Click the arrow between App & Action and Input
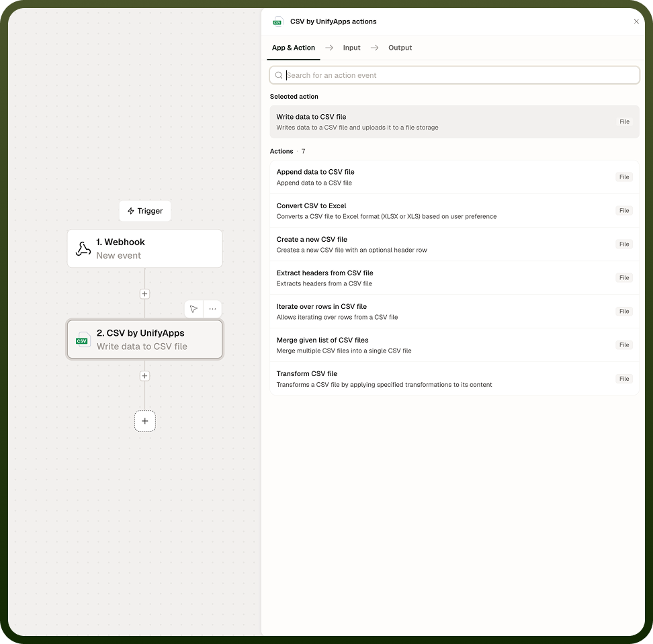This screenshot has height=644, width=653. coord(329,48)
